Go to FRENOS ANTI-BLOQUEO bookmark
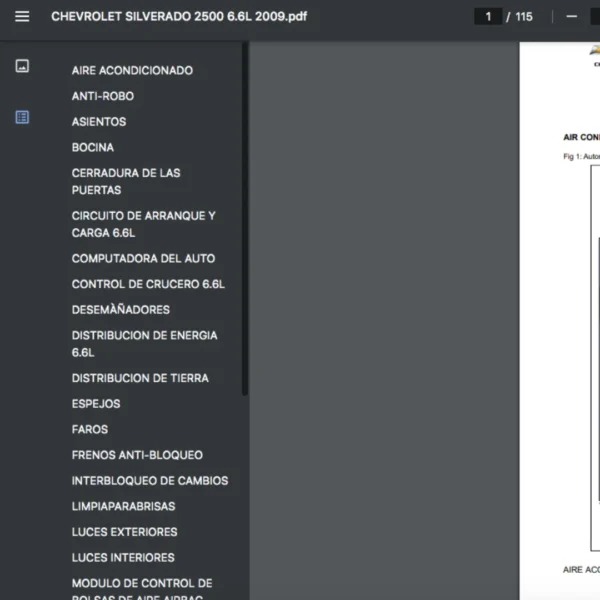The image size is (600, 600). click(x=137, y=455)
